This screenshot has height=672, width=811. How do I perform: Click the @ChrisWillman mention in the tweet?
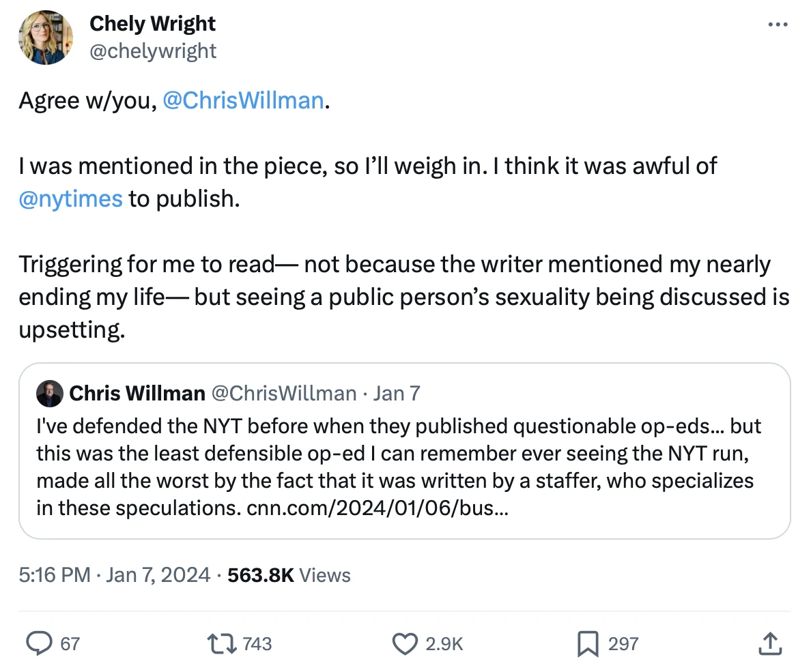[244, 101]
